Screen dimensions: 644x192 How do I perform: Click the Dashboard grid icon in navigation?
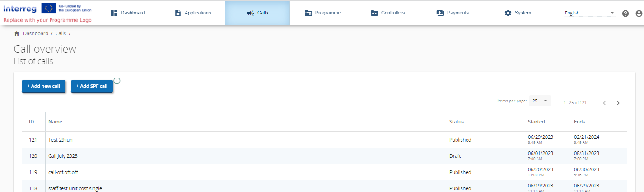[114, 13]
